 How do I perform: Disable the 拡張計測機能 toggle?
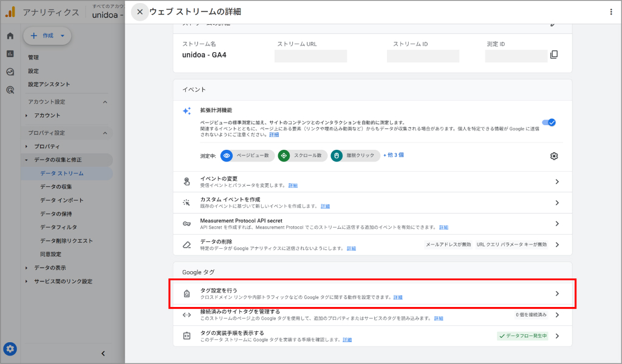[x=549, y=122]
